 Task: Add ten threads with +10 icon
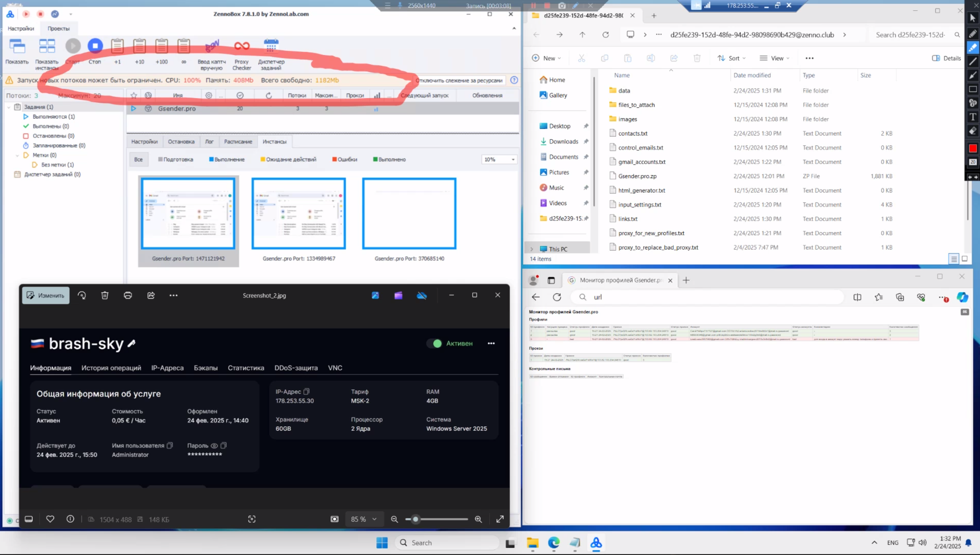click(139, 50)
